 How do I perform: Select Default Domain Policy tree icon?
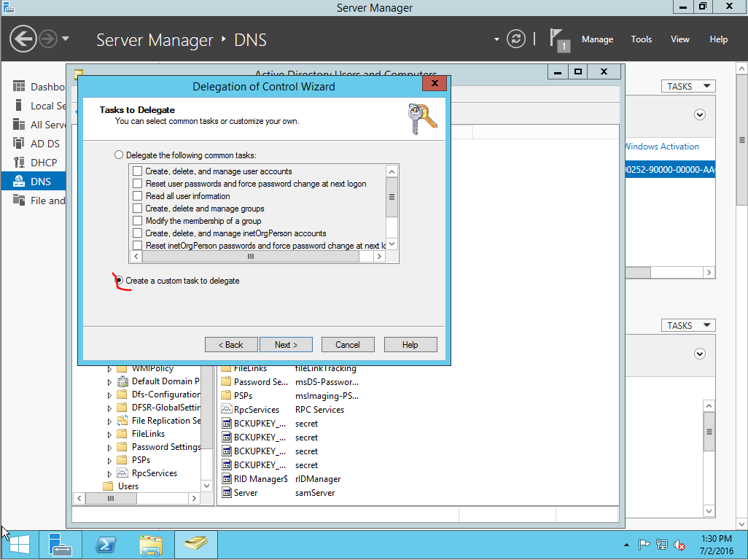(x=122, y=381)
